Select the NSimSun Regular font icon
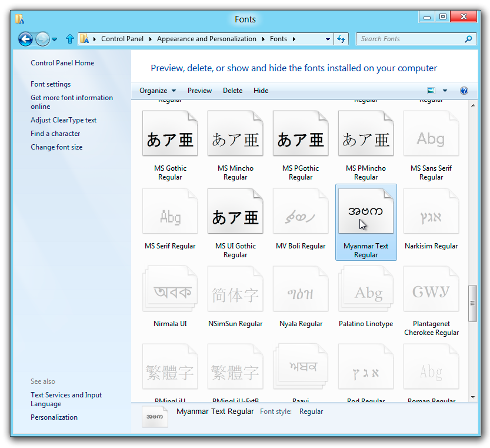 235,289
